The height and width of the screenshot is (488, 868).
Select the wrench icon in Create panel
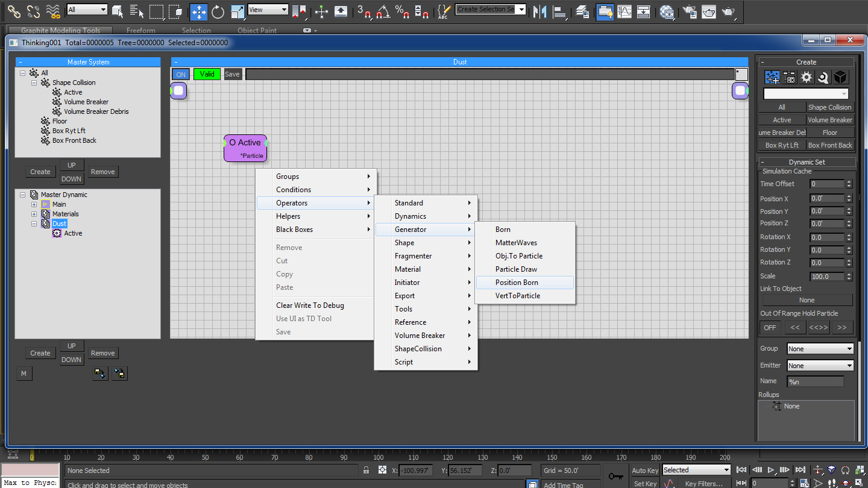coord(823,77)
